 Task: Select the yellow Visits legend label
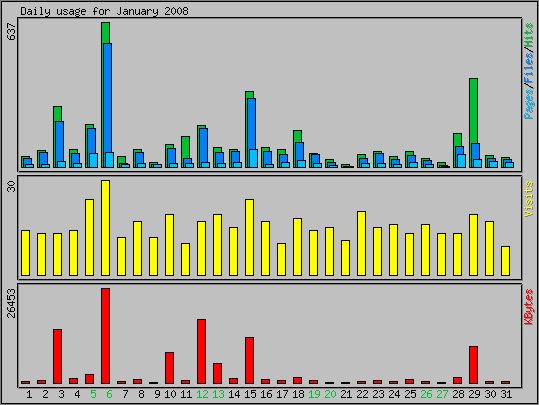[529, 198]
